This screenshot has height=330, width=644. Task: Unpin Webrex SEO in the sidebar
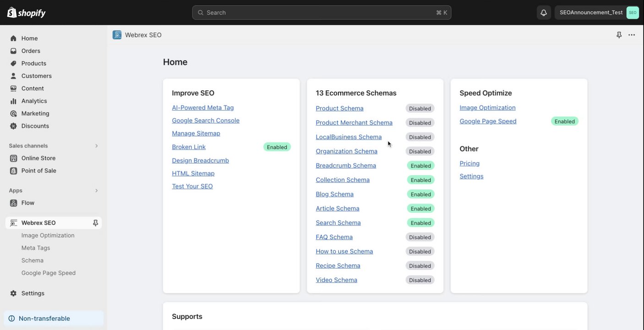[x=95, y=223]
